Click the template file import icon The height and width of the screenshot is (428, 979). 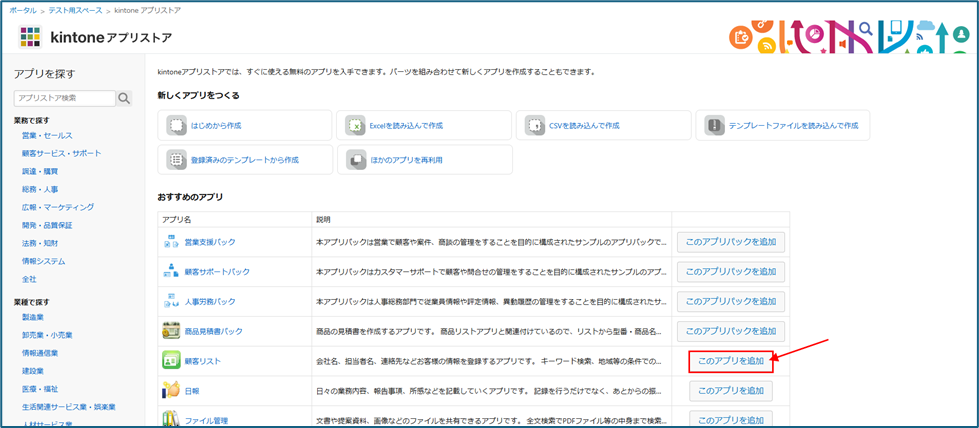[x=714, y=126]
